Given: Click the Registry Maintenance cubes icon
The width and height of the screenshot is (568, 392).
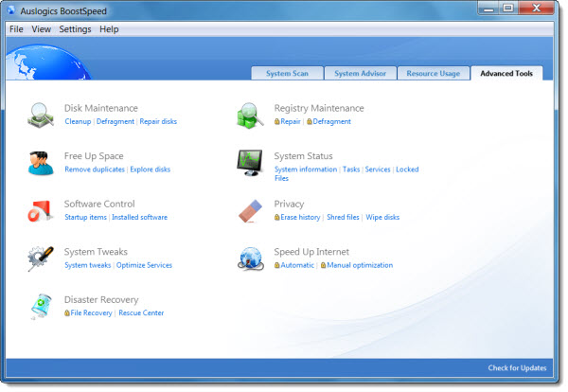Looking at the screenshot, I should pos(250,116).
